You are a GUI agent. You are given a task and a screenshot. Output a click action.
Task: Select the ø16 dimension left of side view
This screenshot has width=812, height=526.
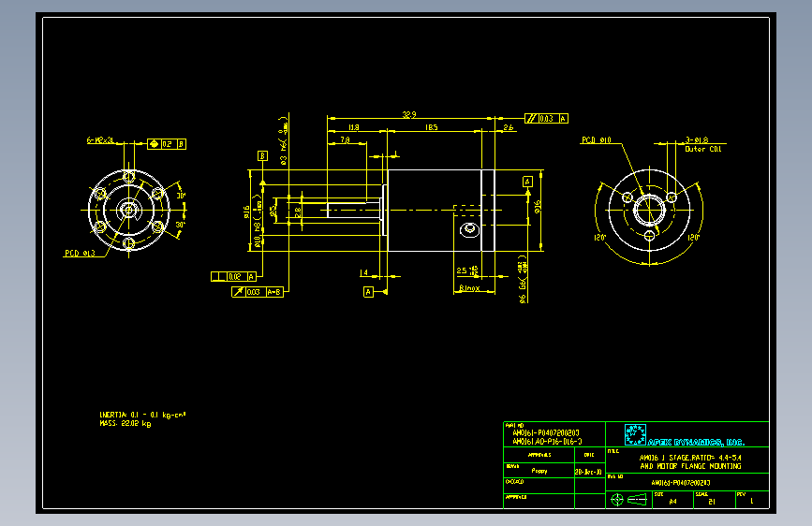pos(247,212)
